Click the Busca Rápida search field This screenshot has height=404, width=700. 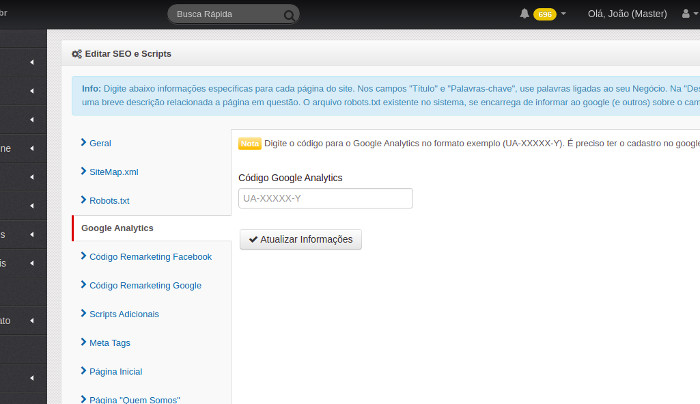(233, 14)
